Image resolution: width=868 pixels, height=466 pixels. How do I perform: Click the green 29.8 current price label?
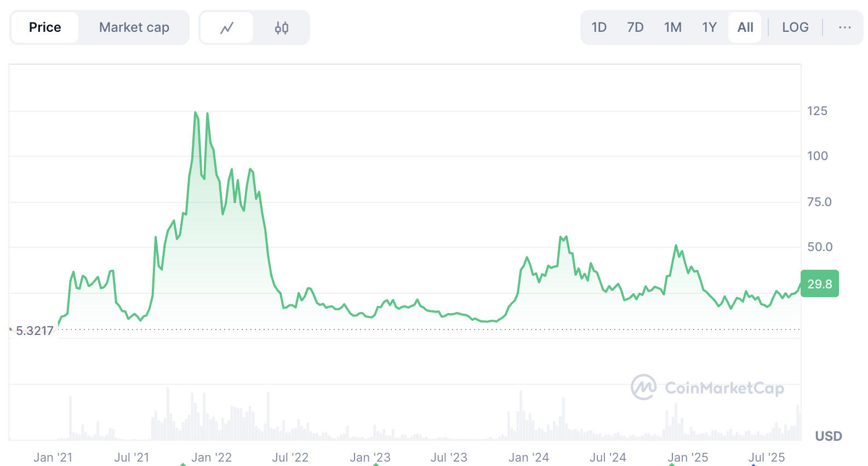coord(819,284)
